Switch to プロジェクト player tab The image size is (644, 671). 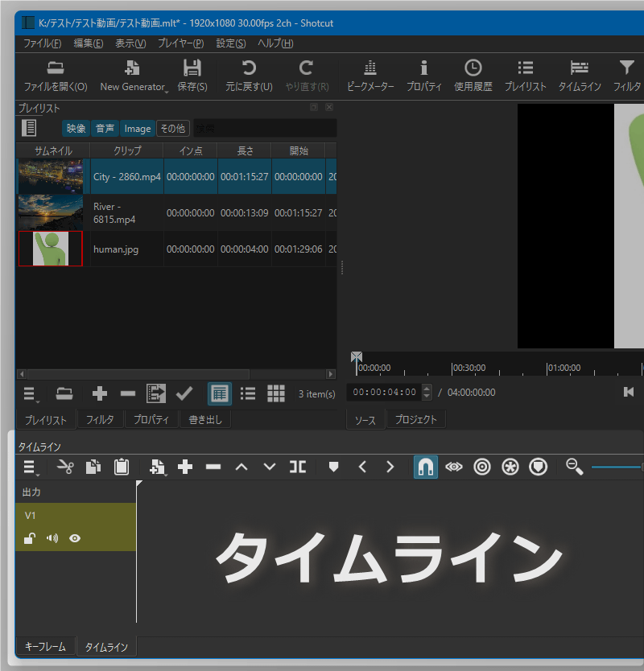pyautogui.click(x=415, y=419)
